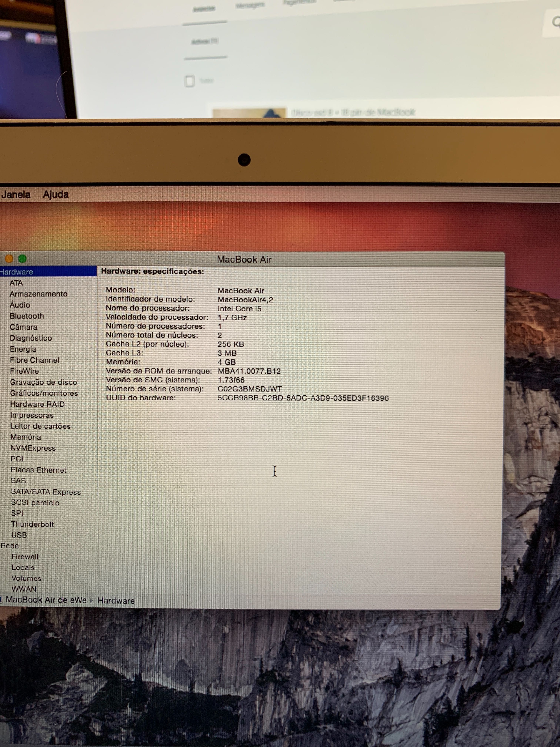The image size is (560, 747).
Task: Open Armazenamento in the sidebar
Action: coord(39,294)
